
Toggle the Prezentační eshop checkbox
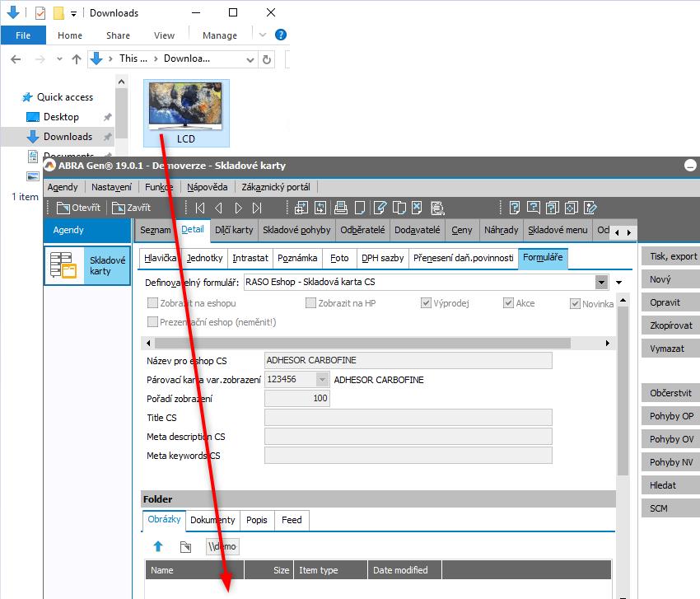coord(152,321)
